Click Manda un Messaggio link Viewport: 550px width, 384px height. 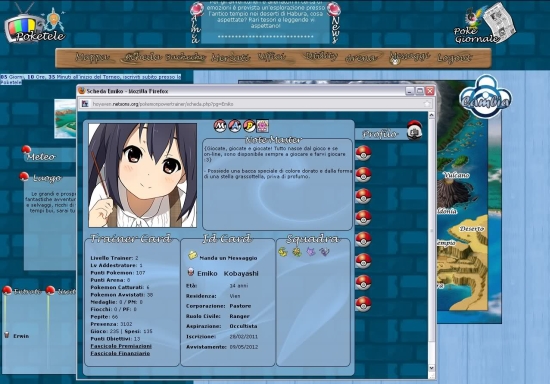coord(228,258)
